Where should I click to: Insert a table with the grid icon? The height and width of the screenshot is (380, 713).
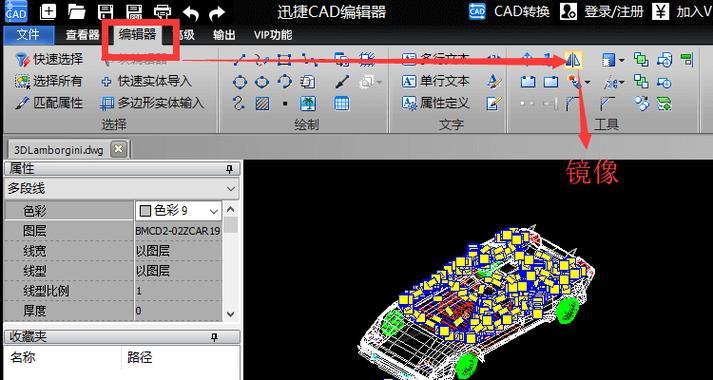click(342, 104)
